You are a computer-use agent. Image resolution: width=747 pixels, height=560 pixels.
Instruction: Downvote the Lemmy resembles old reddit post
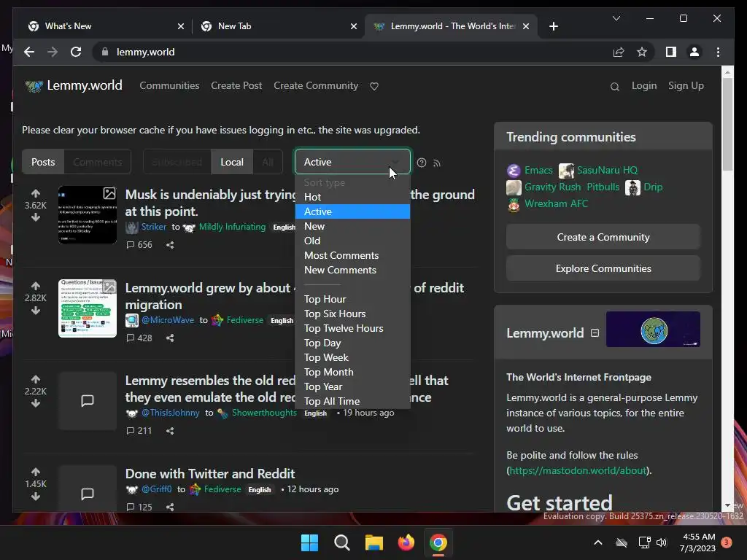pos(36,403)
